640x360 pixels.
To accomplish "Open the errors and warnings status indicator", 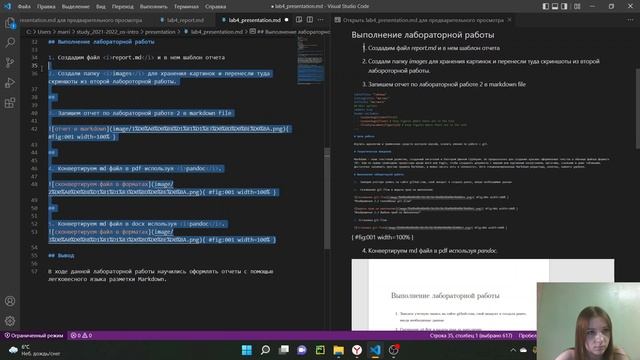I will click(81, 336).
